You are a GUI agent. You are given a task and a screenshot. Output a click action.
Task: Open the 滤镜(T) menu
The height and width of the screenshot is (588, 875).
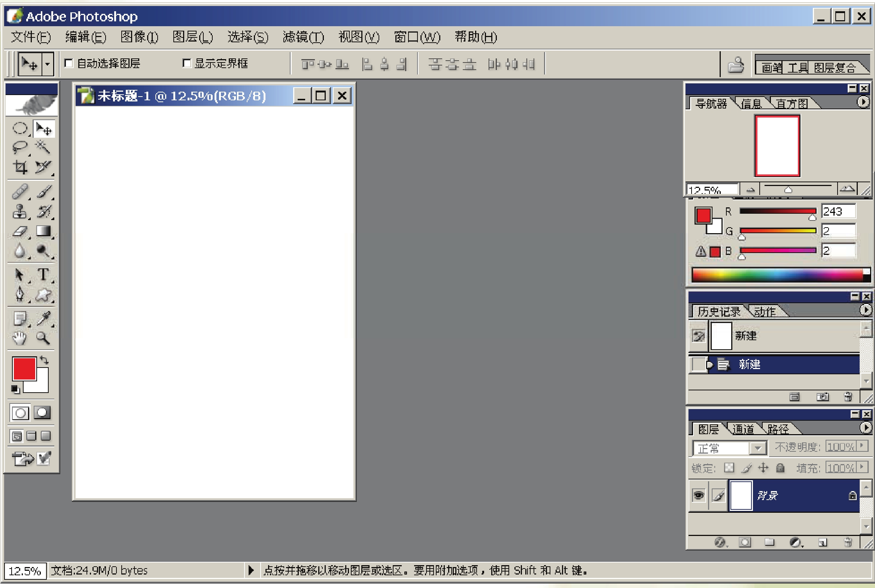tap(303, 37)
